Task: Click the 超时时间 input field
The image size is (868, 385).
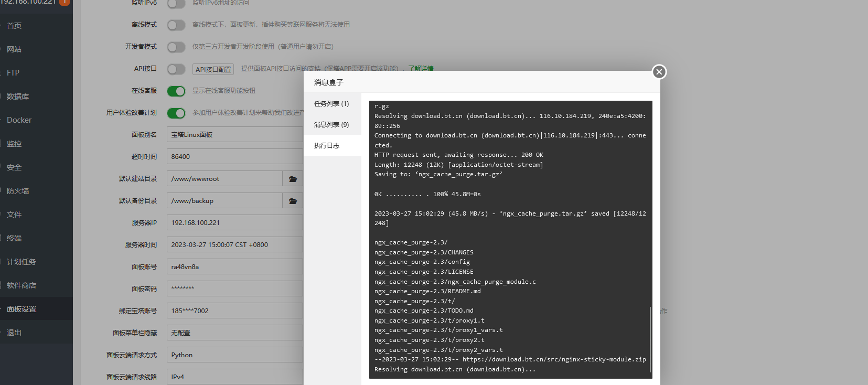Action: point(235,157)
